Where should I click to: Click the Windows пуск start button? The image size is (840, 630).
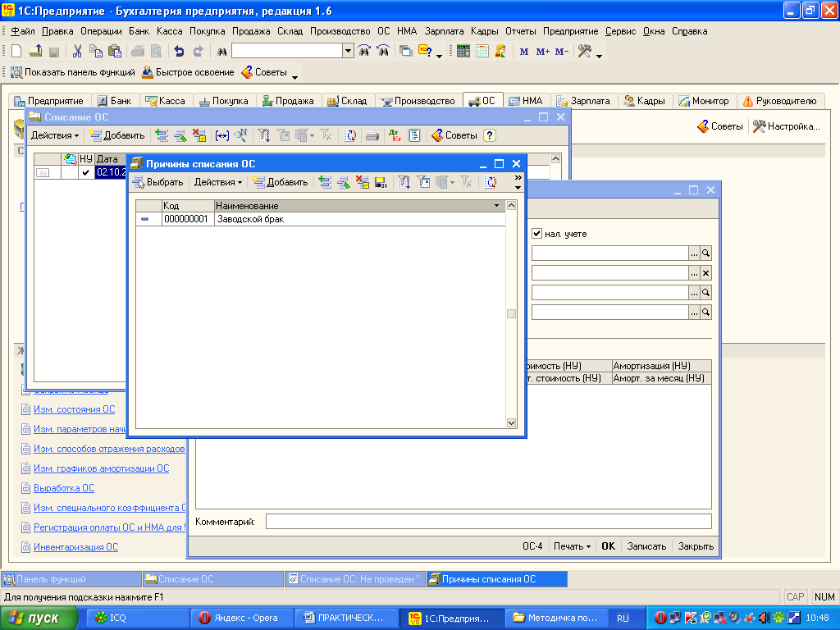point(38,619)
